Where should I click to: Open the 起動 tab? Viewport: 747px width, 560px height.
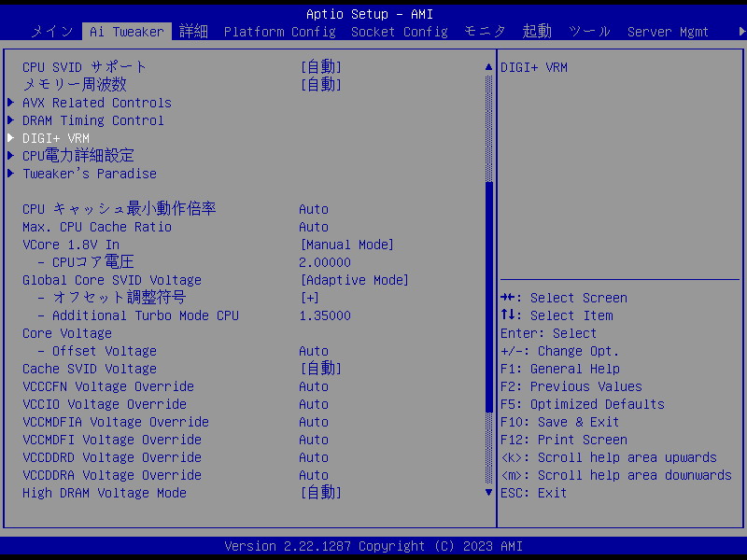(537, 32)
